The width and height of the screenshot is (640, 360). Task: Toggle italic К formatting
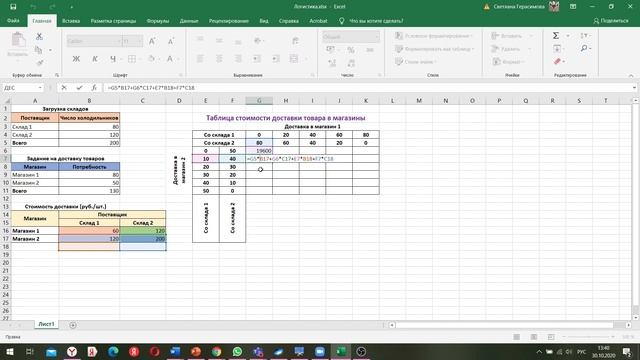click(95, 59)
